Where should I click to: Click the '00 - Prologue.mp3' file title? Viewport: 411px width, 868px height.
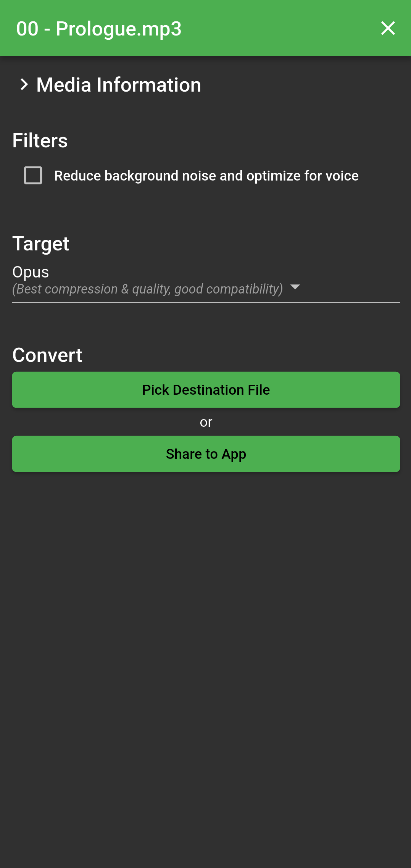coord(99,29)
